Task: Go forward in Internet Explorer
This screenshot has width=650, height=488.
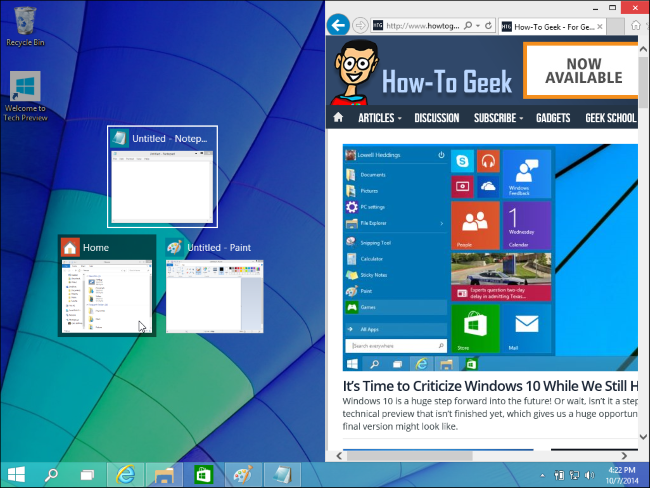Action: 360,26
